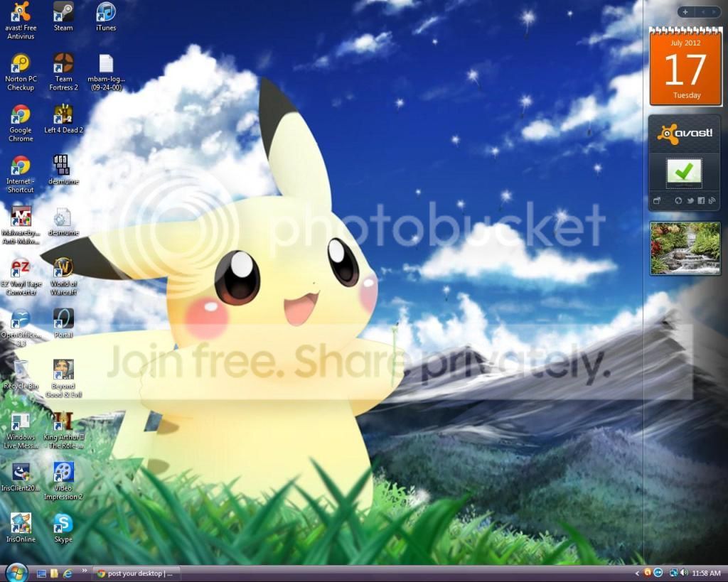Select the Google Chrome desktop shortcut

point(21,123)
